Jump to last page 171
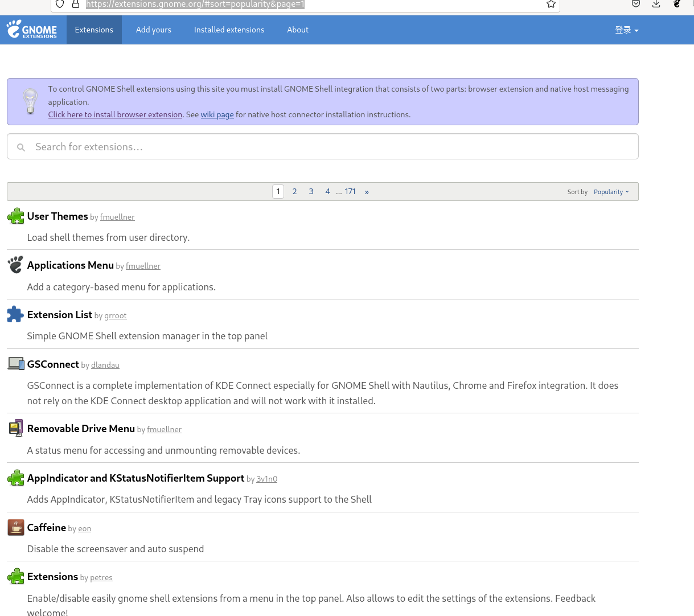This screenshot has width=694, height=616. click(350, 191)
